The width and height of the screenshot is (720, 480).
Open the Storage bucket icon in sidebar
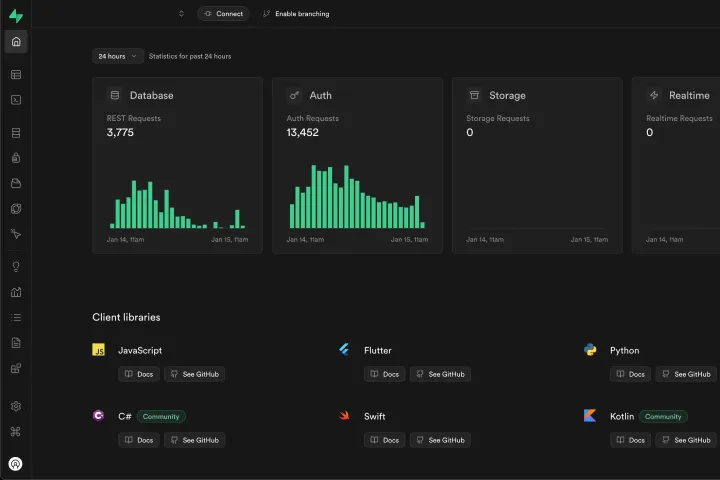[16, 183]
